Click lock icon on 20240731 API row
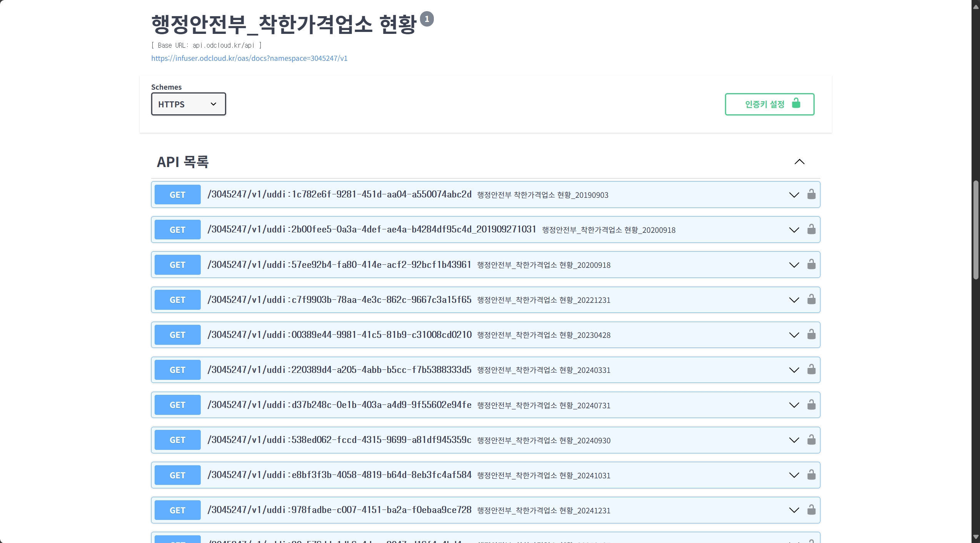Viewport: 980px width, 543px height. tap(811, 405)
